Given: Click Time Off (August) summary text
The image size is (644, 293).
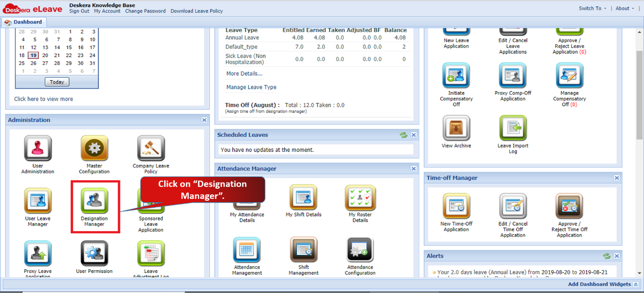Looking at the screenshot, I should click(x=285, y=105).
